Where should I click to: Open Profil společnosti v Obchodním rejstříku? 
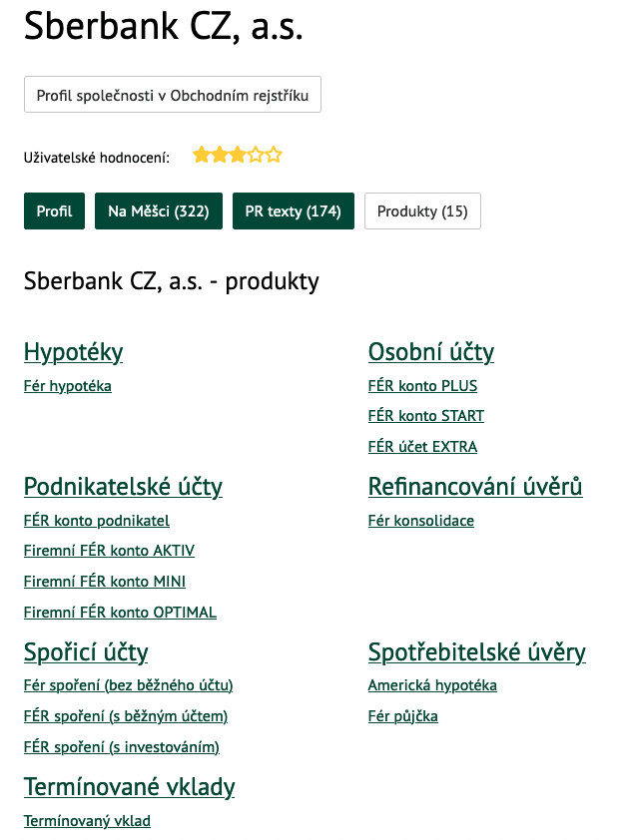173,95
